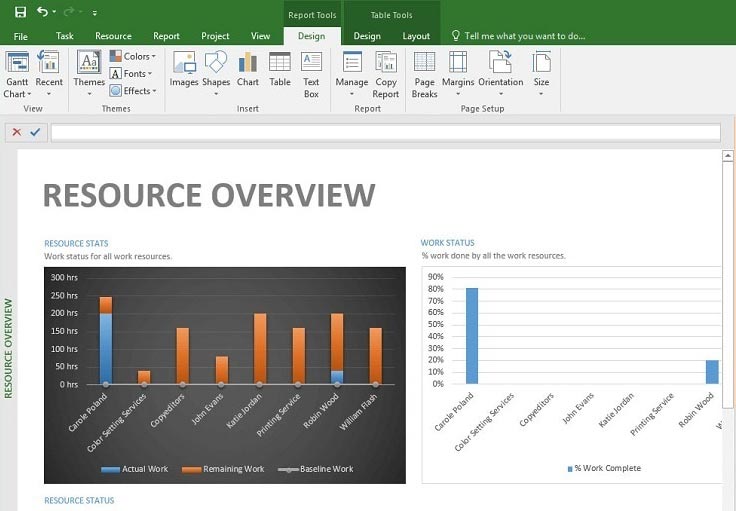Click the Undo arrow icon
This screenshot has height=511, width=736.
[x=43, y=12]
